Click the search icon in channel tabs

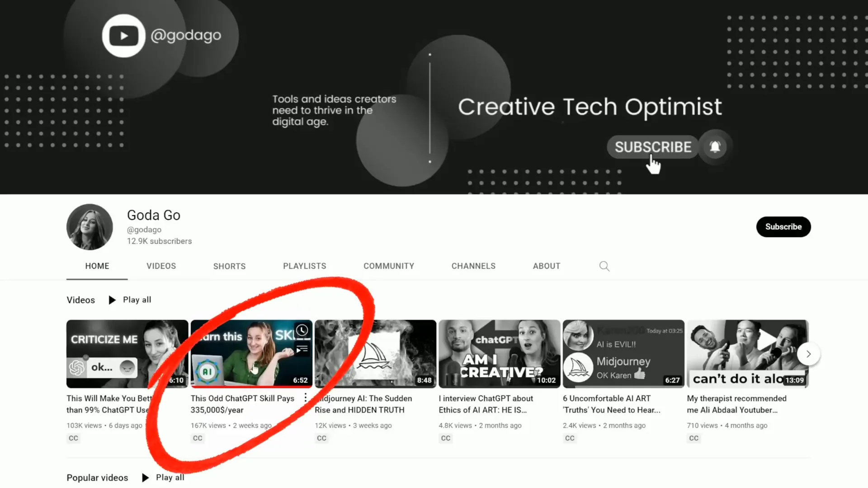[604, 266]
